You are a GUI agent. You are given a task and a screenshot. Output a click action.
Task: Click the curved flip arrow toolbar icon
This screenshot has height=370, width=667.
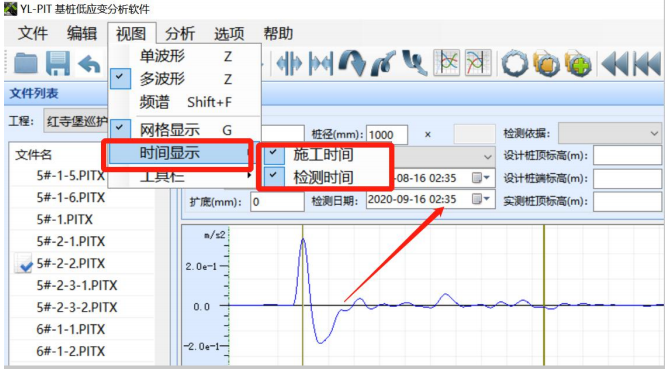[x=352, y=64]
